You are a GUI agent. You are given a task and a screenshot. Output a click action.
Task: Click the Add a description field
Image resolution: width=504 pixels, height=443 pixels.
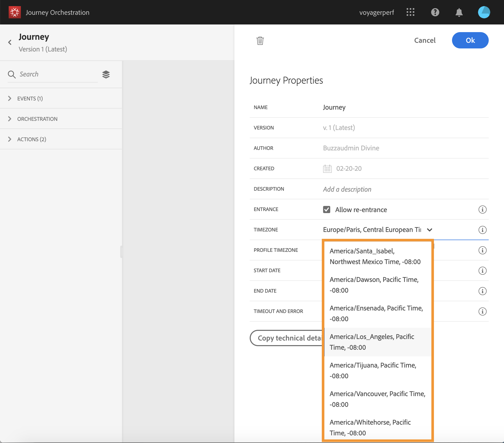[347, 189]
